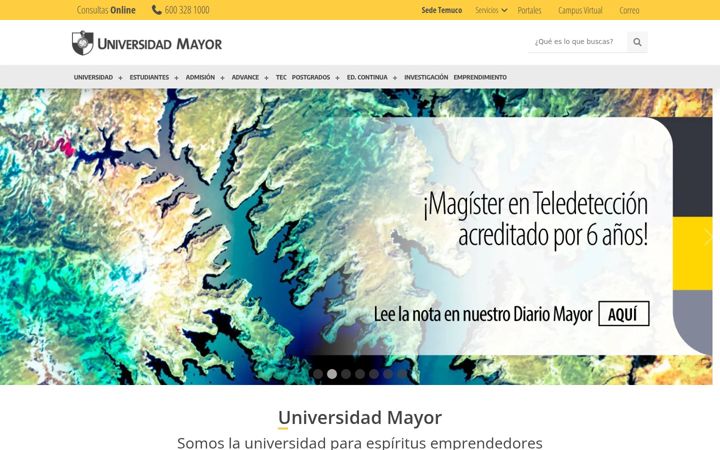Click the Universidad Mayor shield logo
The image size is (720, 450).
(83, 43)
